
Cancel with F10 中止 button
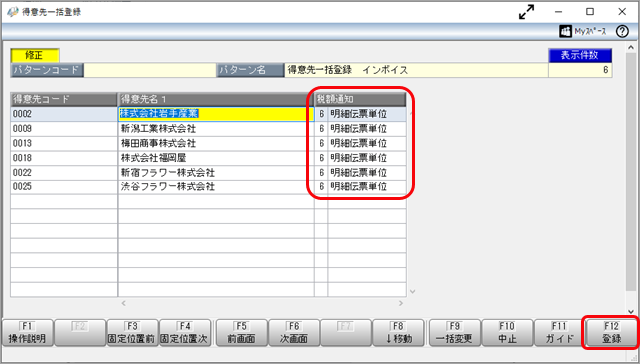click(x=507, y=333)
